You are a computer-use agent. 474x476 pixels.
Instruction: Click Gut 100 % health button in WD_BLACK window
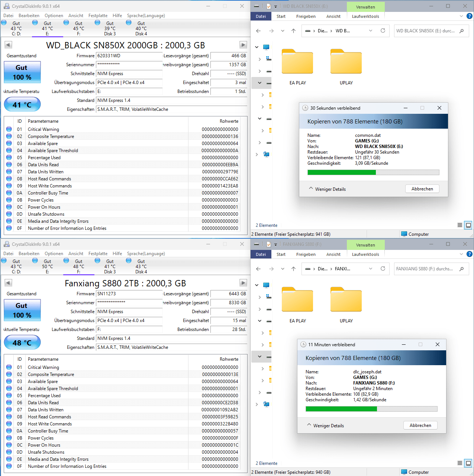[x=22, y=72]
